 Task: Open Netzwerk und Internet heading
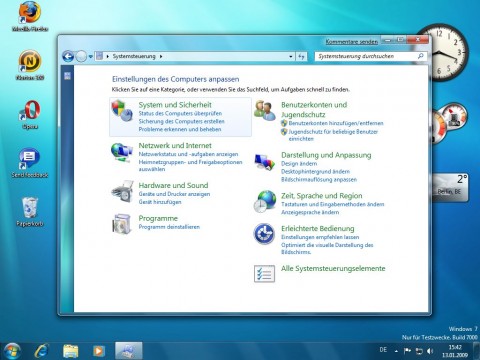pyautogui.click(x=175, y=145)
